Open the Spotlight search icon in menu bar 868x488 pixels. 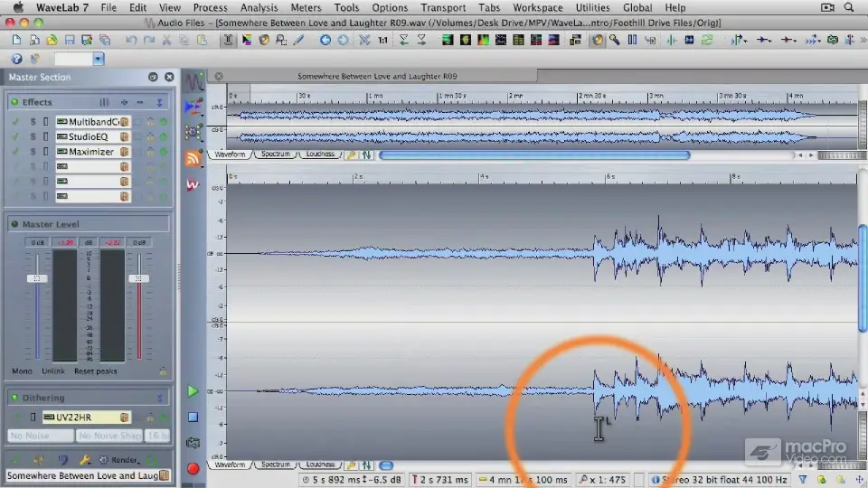pos(849,8)
